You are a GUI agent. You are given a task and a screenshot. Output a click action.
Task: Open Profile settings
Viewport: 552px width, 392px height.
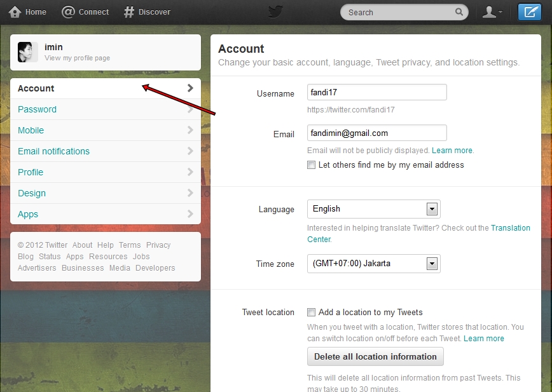click(x=106, y=172)
